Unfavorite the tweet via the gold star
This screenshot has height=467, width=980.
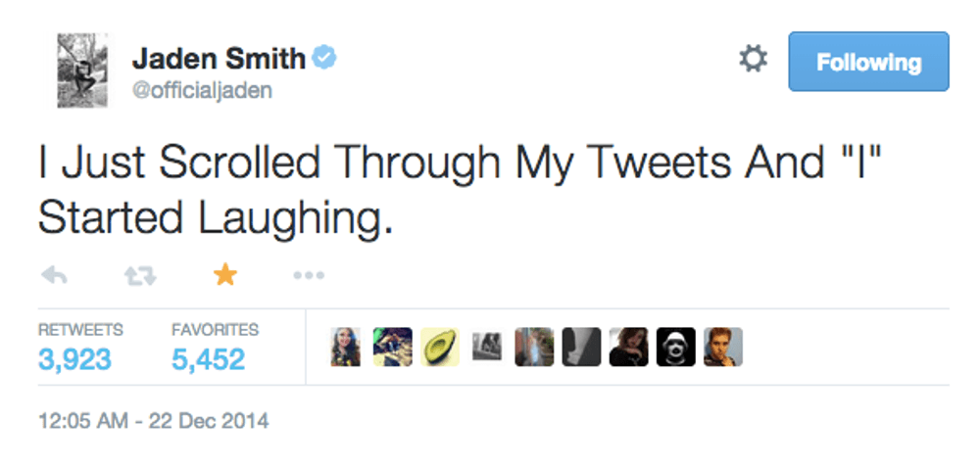(225, 276)
